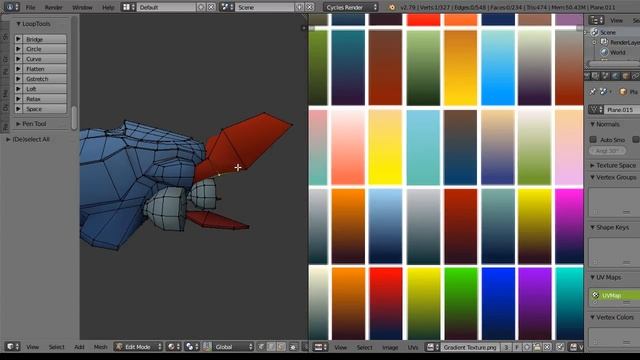Adjust the Angle 30° field
640x360 pixels.
pyautogui.click(x=608, y=151)
